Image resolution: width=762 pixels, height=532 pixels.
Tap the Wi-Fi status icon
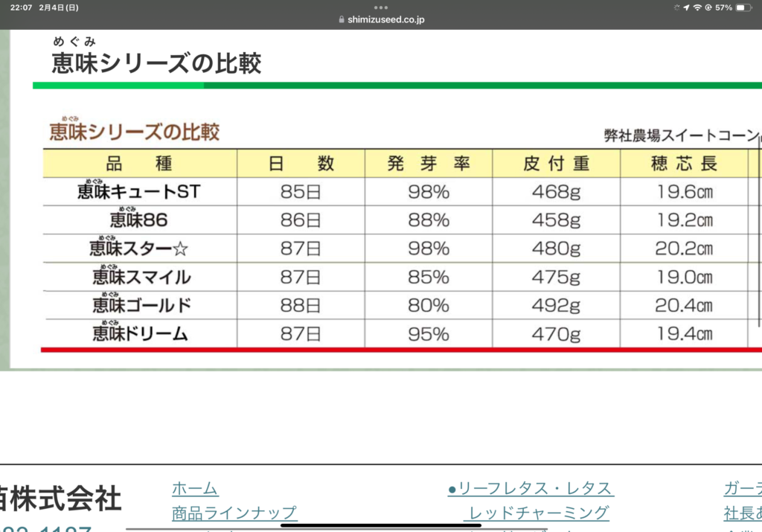coord(697,7)
